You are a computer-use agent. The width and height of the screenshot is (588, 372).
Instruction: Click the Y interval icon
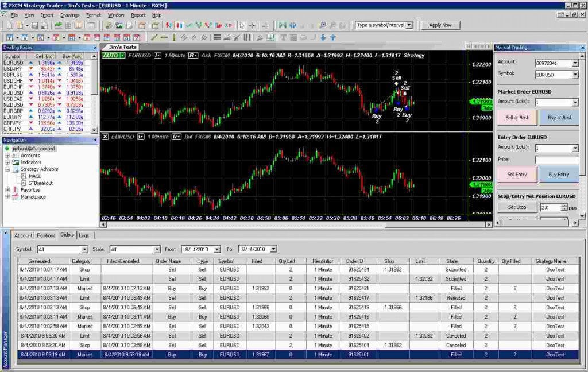137,38
